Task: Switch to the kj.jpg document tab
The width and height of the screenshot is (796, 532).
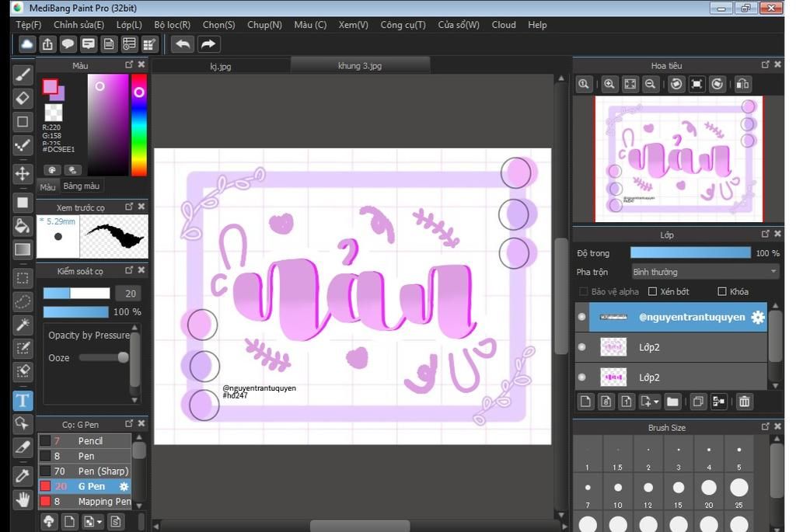Action: coord(220,66)
